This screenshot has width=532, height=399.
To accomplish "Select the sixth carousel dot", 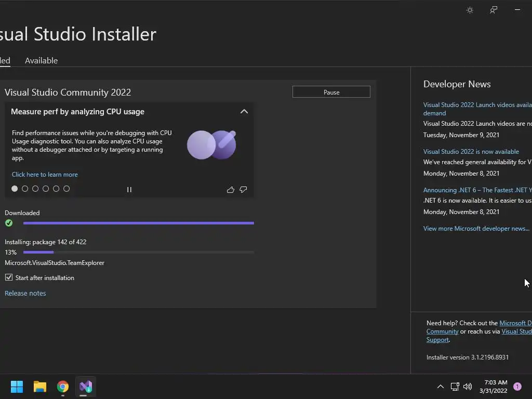I will pyautogui.click(x=66, y=189).
